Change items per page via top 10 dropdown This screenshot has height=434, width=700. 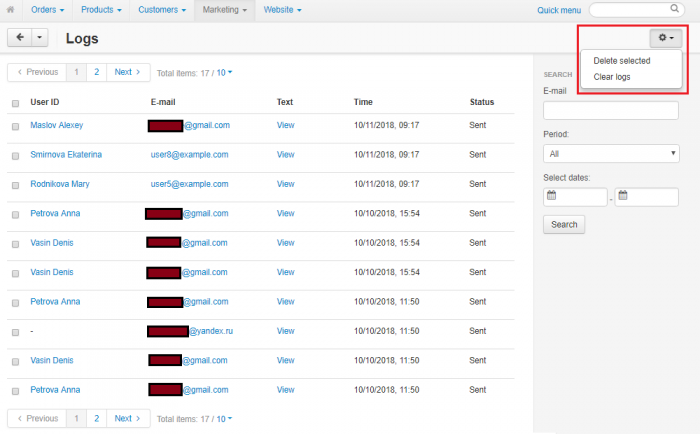pos(224,72)
